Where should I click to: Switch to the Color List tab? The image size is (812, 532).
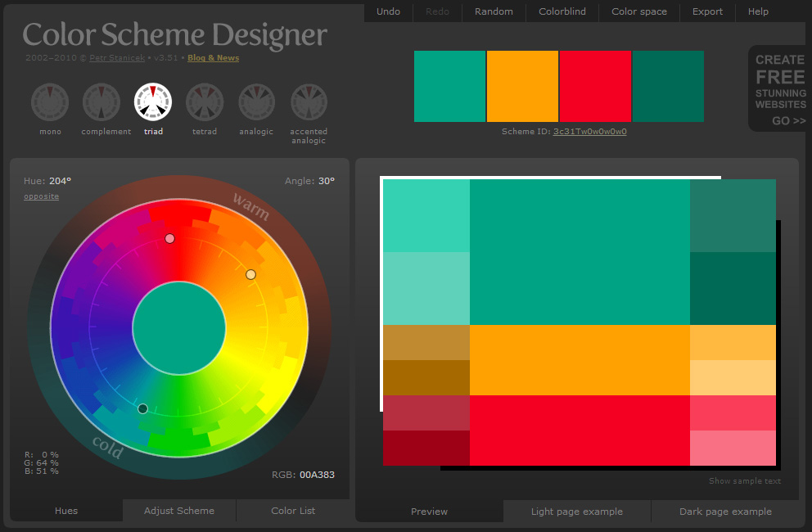pyautogui.click(x=293, y=510)
